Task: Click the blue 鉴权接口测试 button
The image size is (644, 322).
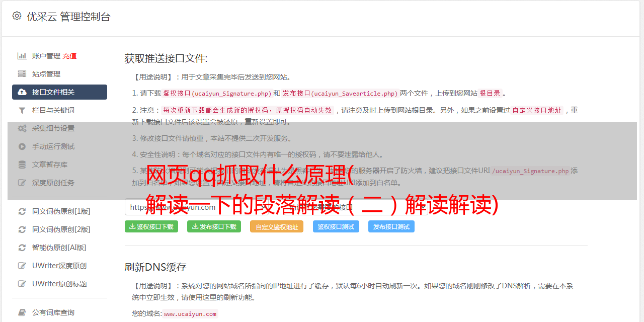Action: (x=336, y=226)
